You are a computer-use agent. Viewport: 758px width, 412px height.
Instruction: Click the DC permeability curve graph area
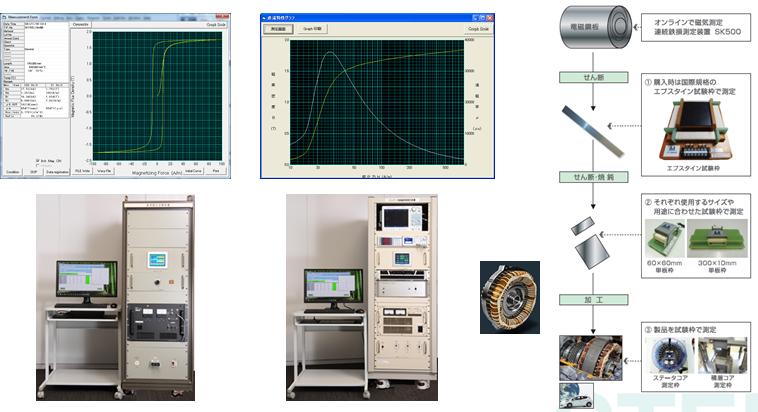click(377, 102)
